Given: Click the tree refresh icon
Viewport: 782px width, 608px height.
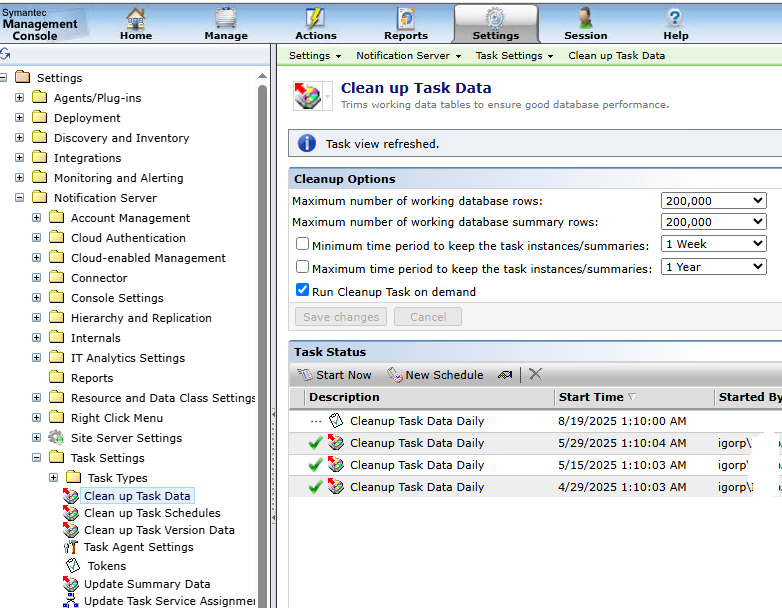Looking at the screenshot, I should click(5, 54).
